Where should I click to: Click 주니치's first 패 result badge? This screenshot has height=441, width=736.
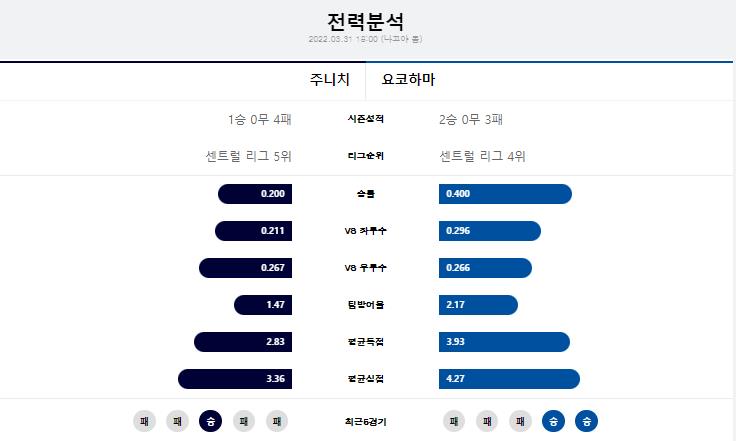(144, 421)
